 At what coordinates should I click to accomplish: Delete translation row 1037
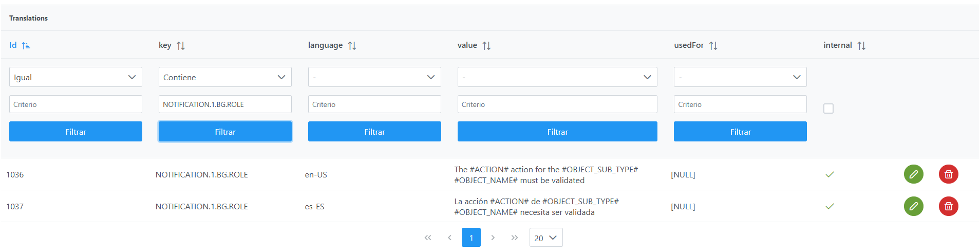[x=948, y=206]
